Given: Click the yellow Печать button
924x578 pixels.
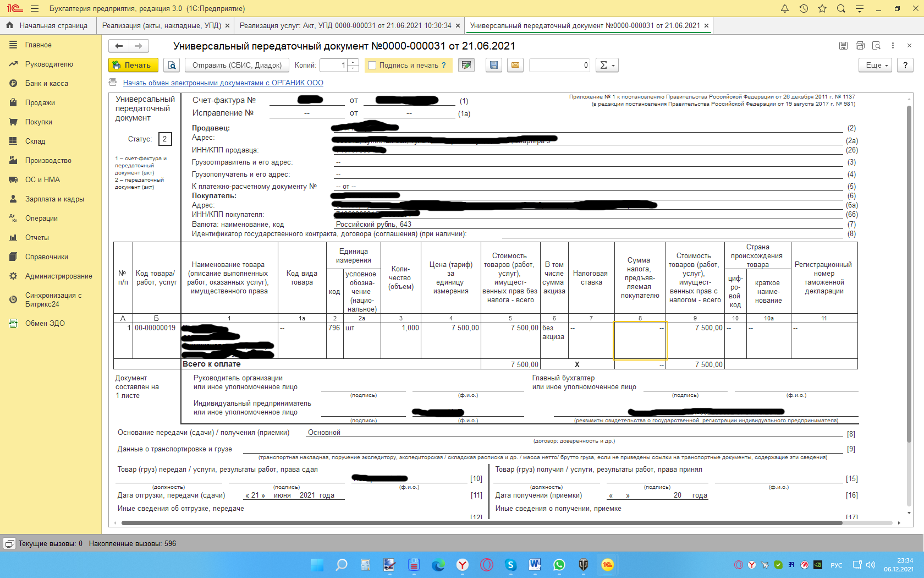Looking at the screenshot, I should pyautogui.click(x=133, y=65).
